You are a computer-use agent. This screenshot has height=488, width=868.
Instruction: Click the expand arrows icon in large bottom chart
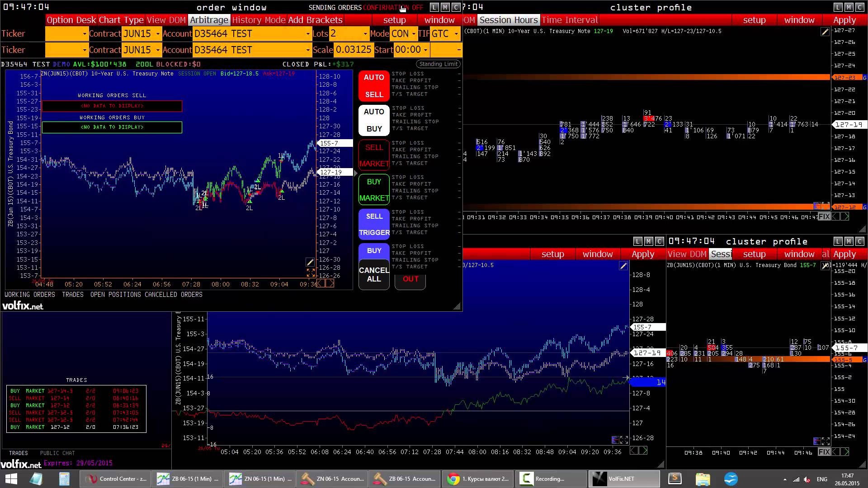click(624, 440)
